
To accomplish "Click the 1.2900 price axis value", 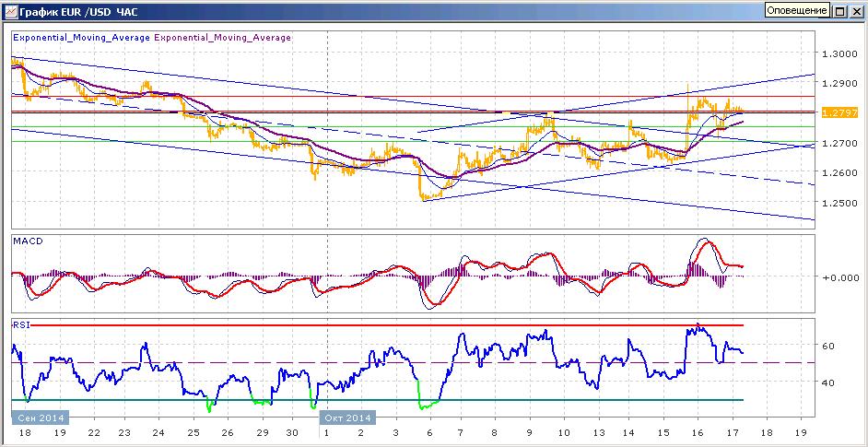I will [x=839, y=83].
